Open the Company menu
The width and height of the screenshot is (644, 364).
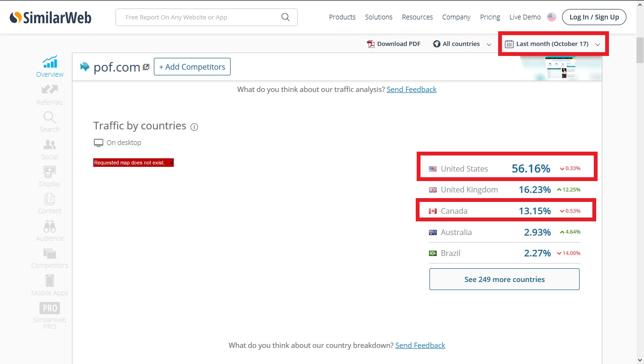click(456, 17)
